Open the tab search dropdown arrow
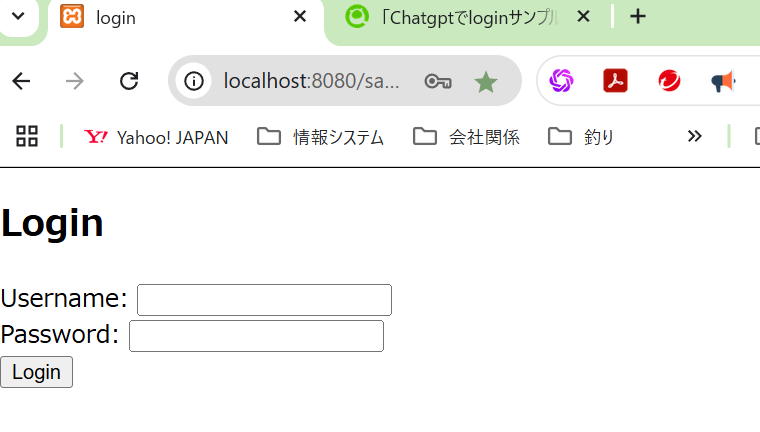Viewport: 760px width, 432px height. pyautogui.click(x=18, y=16)
